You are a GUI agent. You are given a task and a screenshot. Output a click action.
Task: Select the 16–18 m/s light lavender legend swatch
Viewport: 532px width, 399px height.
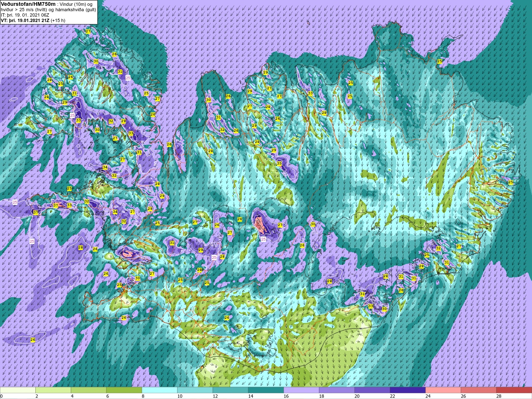[301, 390]
